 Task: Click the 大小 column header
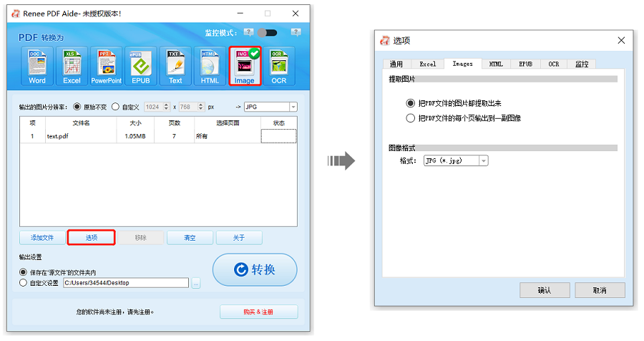(135, 123)
